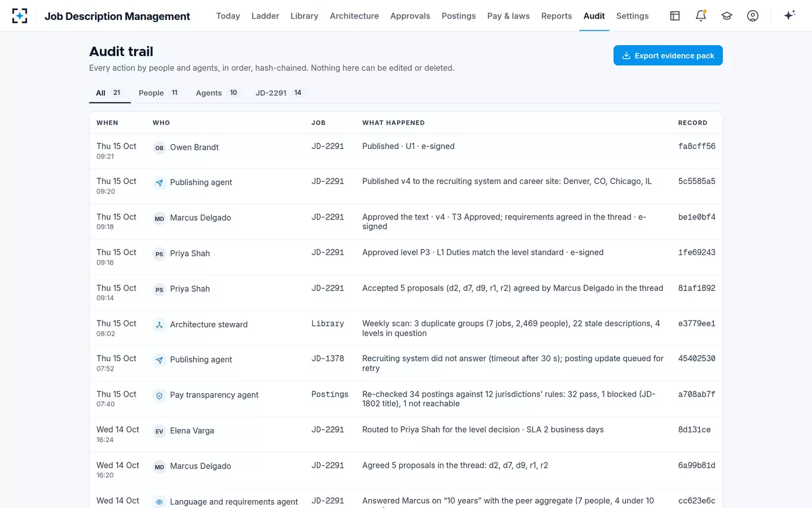Image resolution: width=812 pixels, height=508 pixels.
Task: Open record hash e3779ee1
Action: 696,323
